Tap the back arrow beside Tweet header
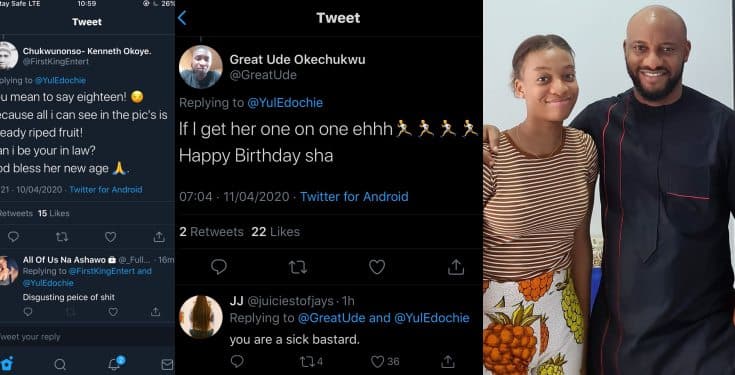Image resolution: width=735 pixels, height=375 pixels. [x=182, y=18]
